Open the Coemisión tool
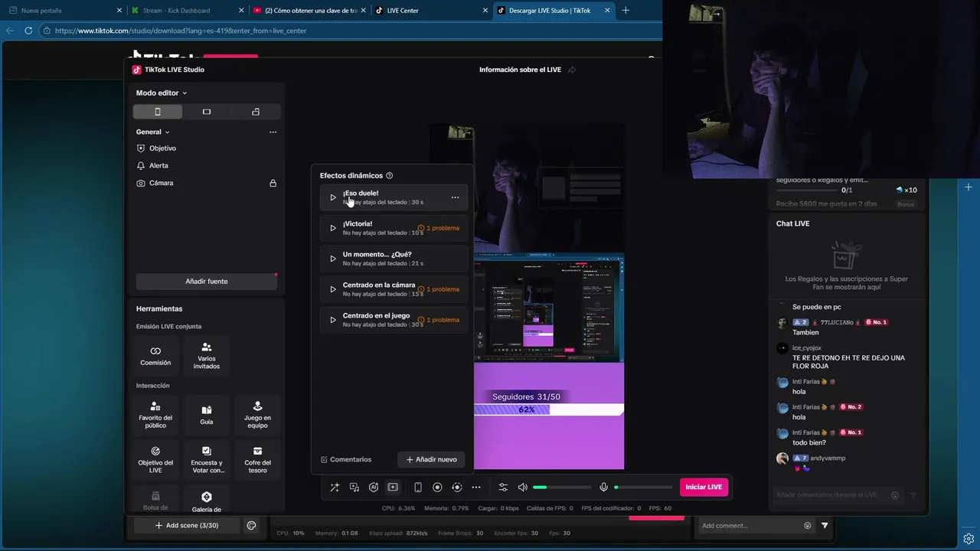This screenshot has height=551, width=980. pyautogui.click(x=155, y=356)
